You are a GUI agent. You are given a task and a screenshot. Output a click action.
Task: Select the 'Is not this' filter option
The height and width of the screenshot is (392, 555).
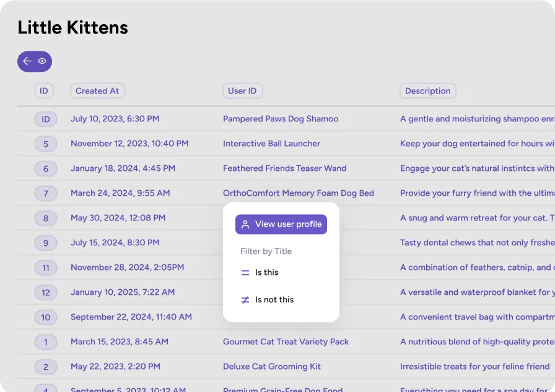(x=274, y=300)
